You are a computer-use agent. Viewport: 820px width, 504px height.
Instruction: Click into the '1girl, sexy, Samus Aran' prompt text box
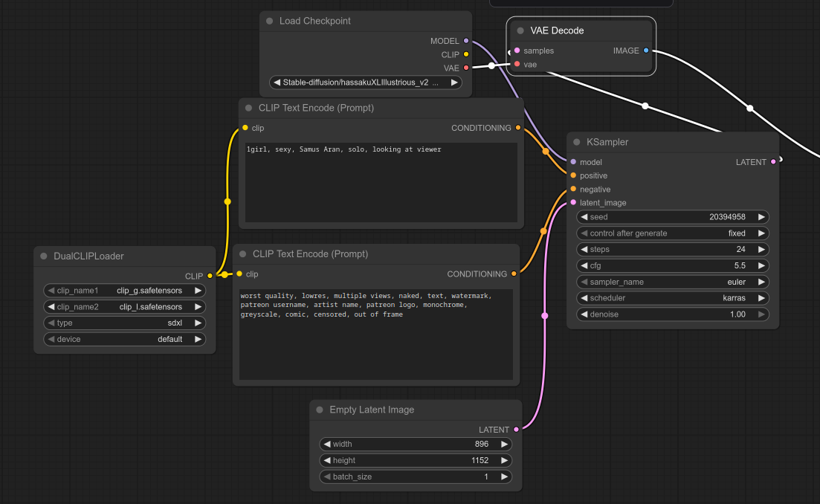pos(381,182)
